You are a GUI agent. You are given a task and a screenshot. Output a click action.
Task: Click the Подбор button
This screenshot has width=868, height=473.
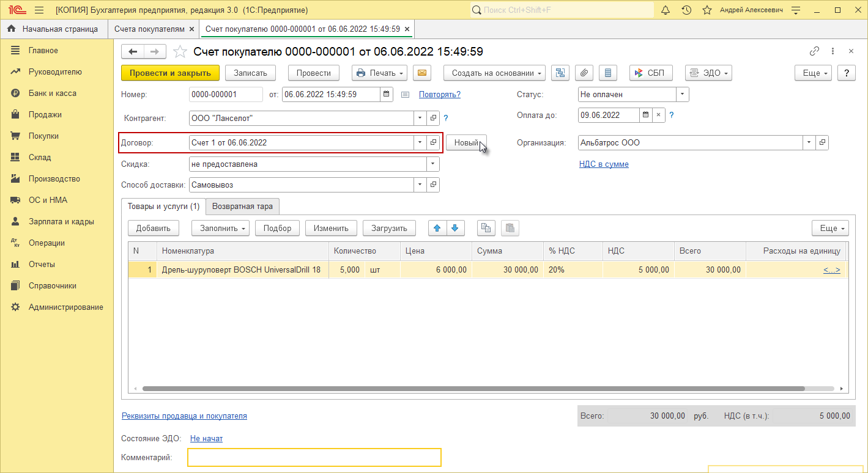coord(278,228)
